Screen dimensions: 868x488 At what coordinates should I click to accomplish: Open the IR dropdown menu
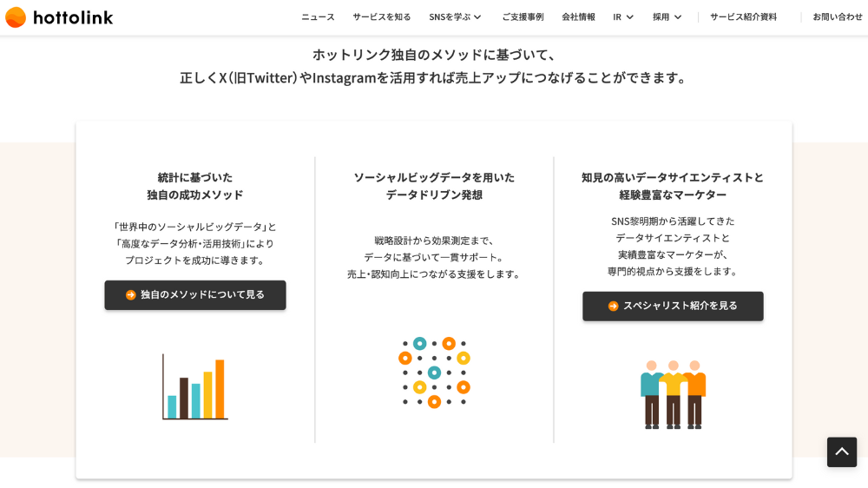(623, 17)
